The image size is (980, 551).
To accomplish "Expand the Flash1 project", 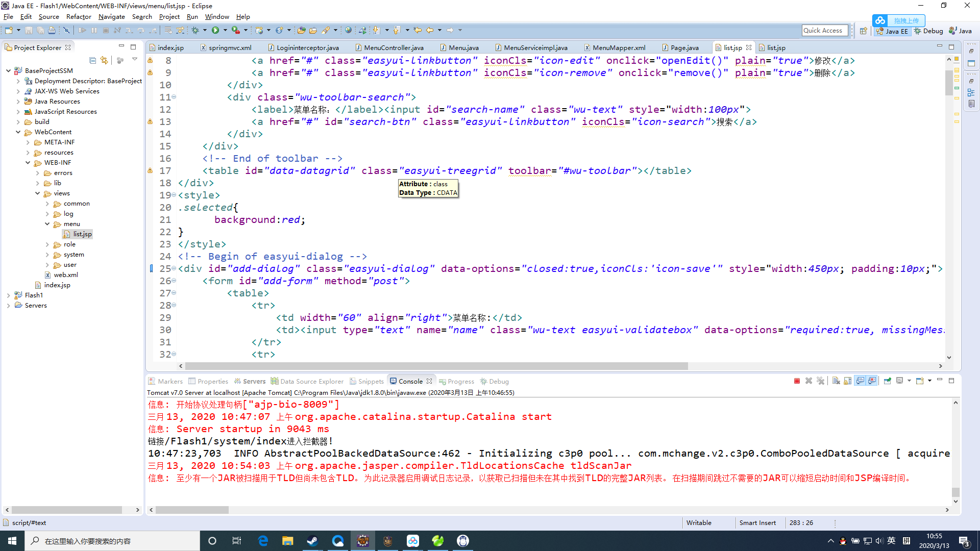I will pos(8,295).
